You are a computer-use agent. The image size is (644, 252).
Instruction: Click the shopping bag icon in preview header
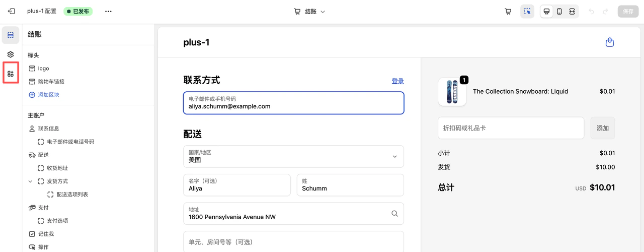pyautogui.click(x=610, y=42)
